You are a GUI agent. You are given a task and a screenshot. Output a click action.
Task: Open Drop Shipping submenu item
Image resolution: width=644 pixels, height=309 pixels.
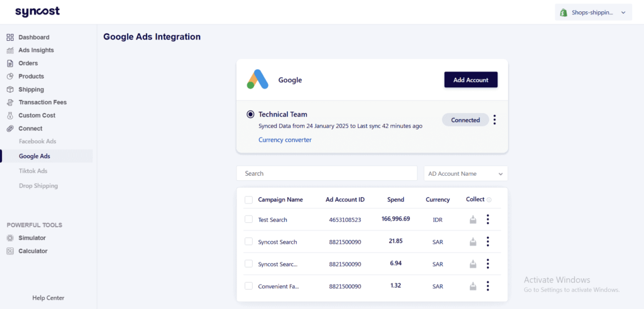tap(38, 186)
